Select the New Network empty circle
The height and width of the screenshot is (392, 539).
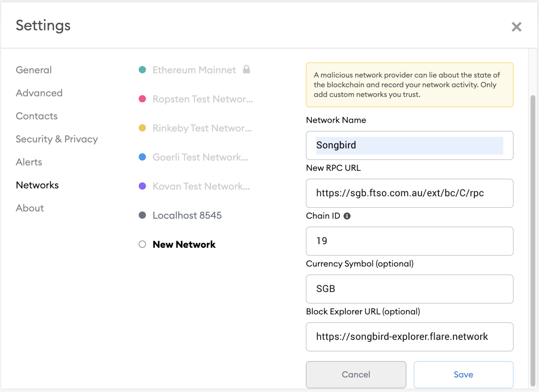pos(142,244)
